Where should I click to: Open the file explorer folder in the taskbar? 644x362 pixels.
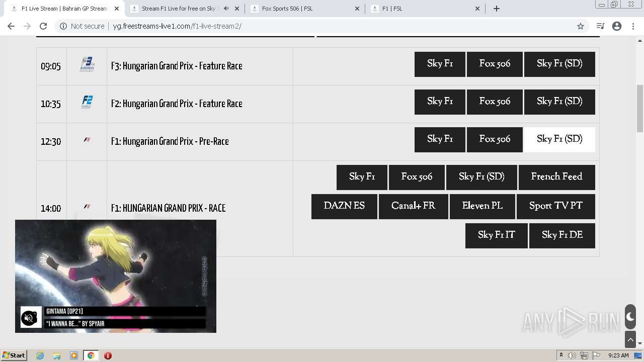(x=57, y=355)
